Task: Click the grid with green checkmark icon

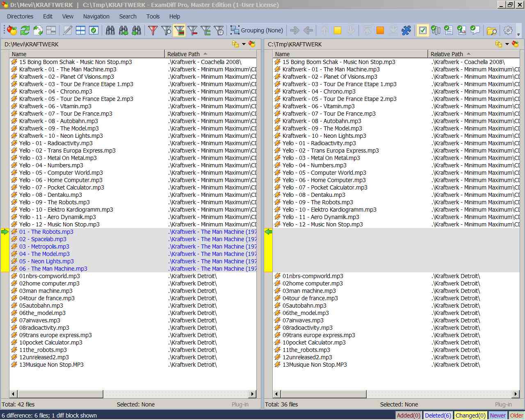Action: point(94,30)
